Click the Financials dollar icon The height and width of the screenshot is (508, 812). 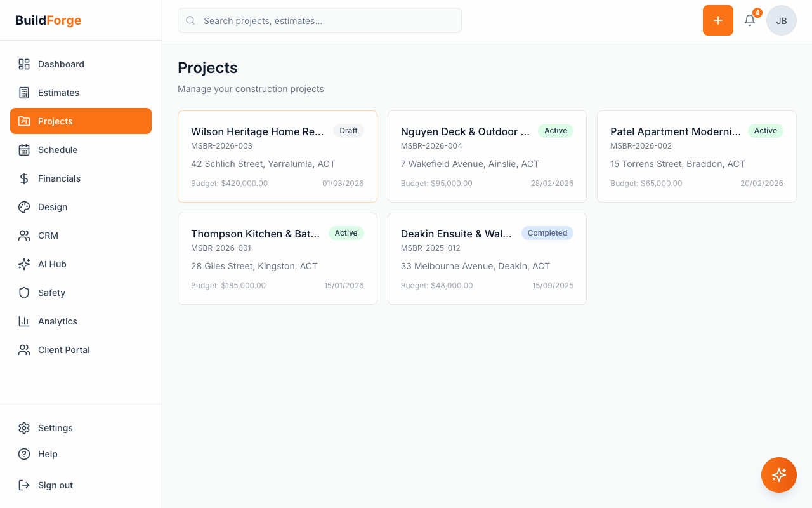pyautogui.click(x=24, y=178)
